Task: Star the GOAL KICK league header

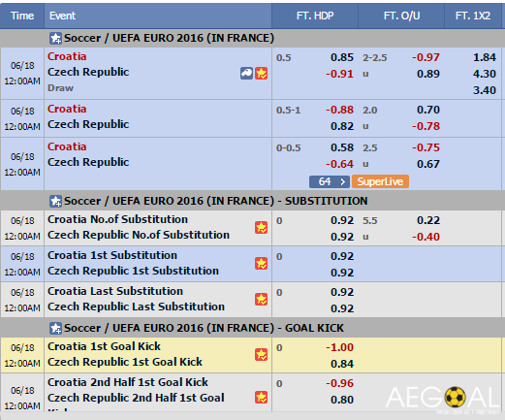Action: [x=55, y=328]
